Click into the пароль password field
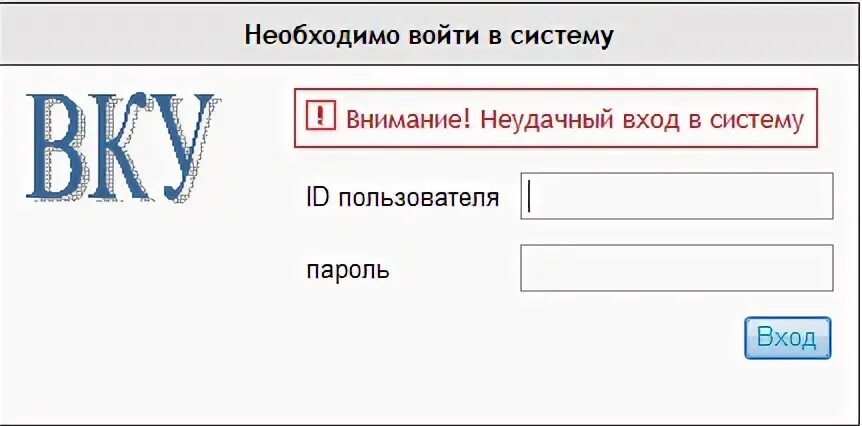This screenshot has height=426, width=862. point(677,268)
